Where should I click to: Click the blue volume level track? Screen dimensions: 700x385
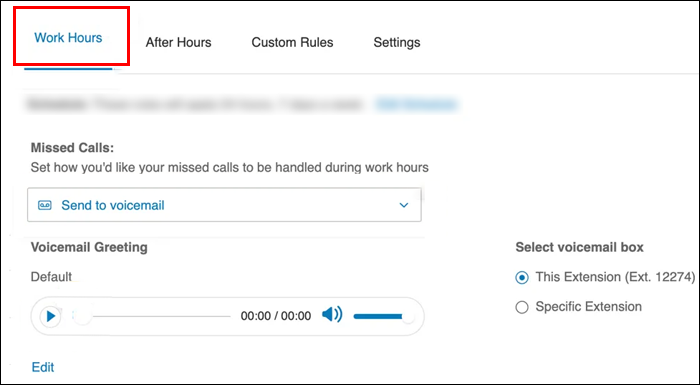click(378, 317)
